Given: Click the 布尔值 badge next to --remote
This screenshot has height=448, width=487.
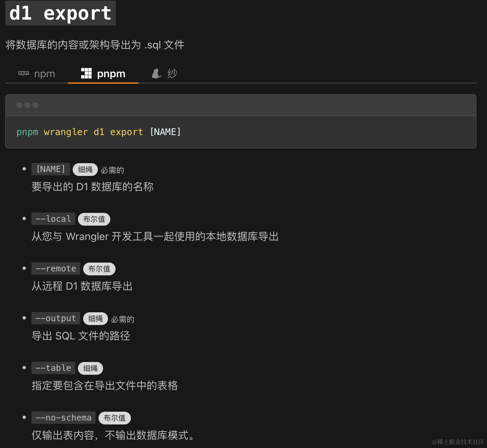Looking at the screenshot, I should tap(99, 269).
